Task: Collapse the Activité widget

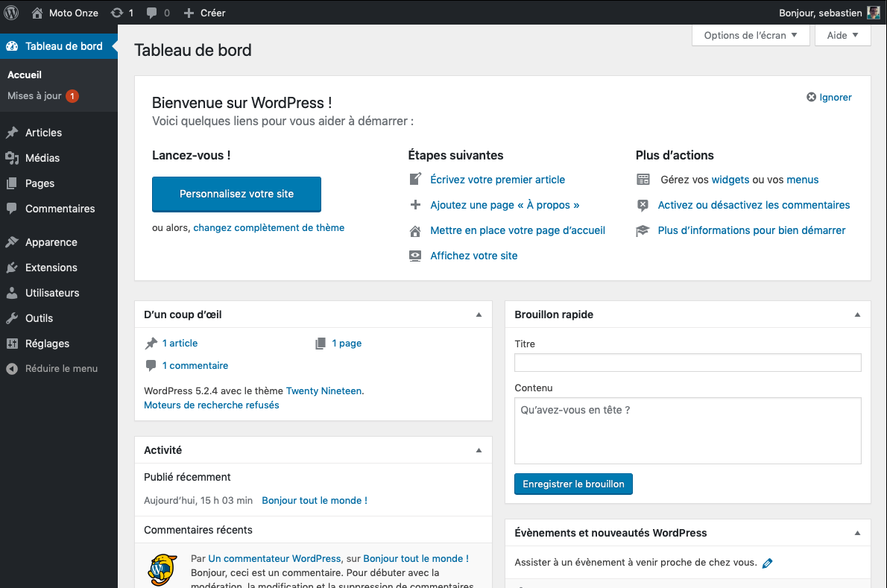Action: [479, 451]
